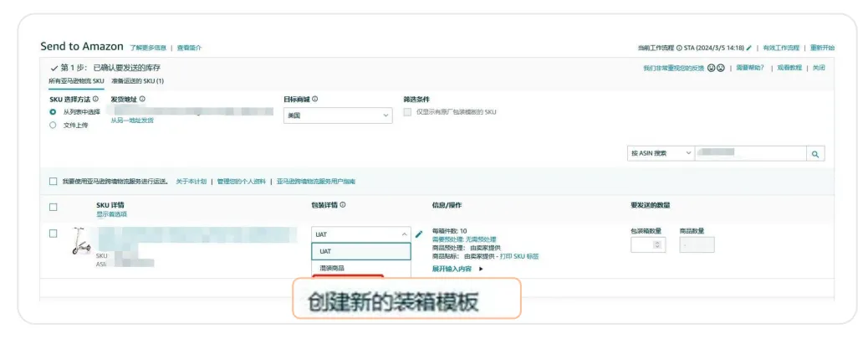Click info icon beside 目标商城
Screen dimensions: 868x339
point(315,99)
